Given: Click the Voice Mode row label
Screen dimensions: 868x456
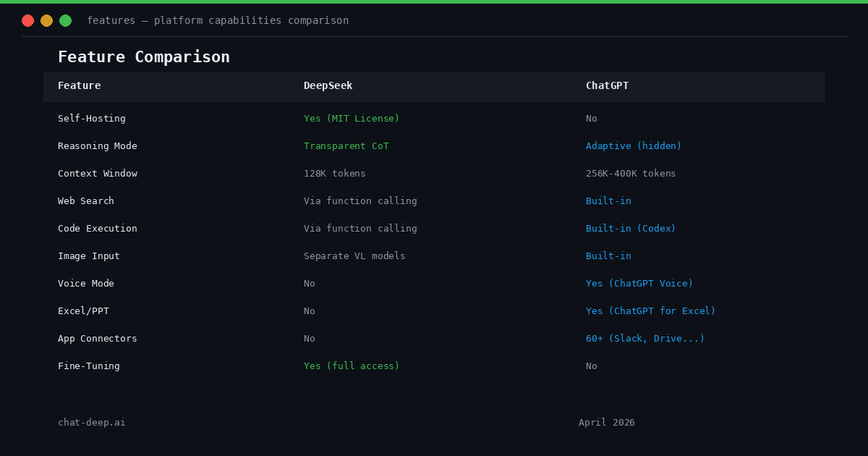Looking at the screenshot, I should click(85, 283).
